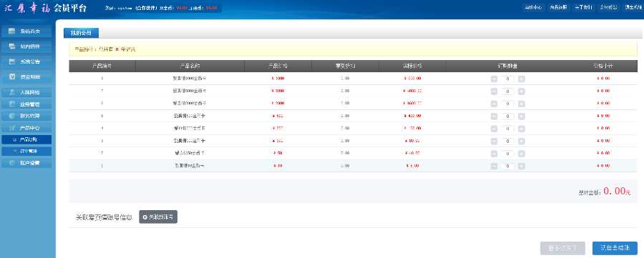Image resolution: width=644 pixels, height=258 pixels.
Task: Open 资金明细 in the sidebar
Action: click(x=26, y=77)
